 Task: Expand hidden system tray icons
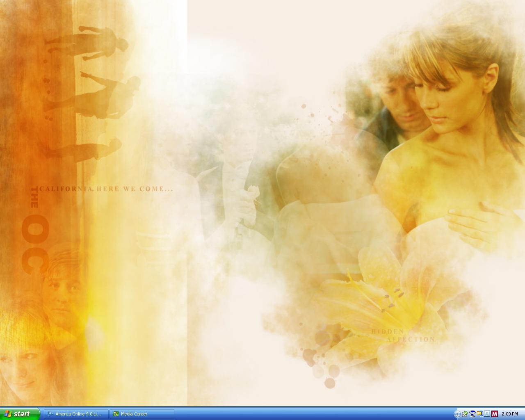(457, 414)
